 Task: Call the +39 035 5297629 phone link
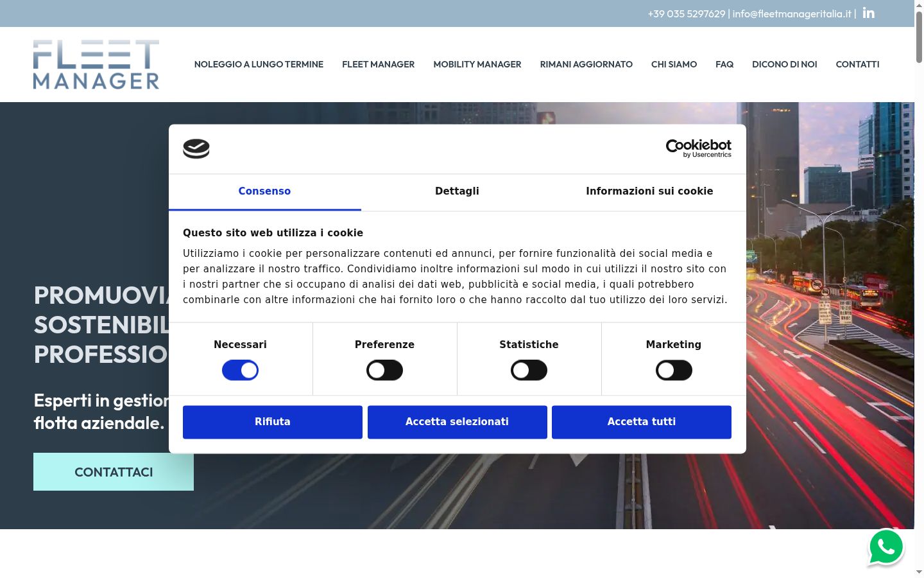(686, 13)
